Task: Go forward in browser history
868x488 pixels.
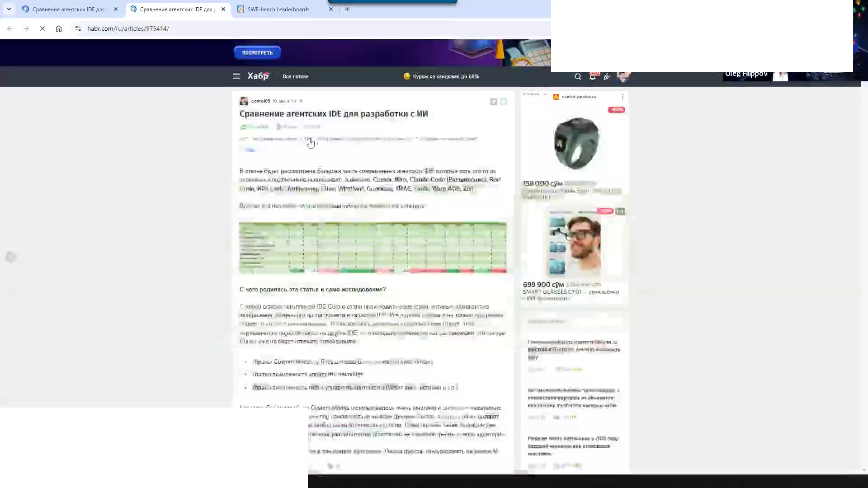Action: tap(26, 28)
